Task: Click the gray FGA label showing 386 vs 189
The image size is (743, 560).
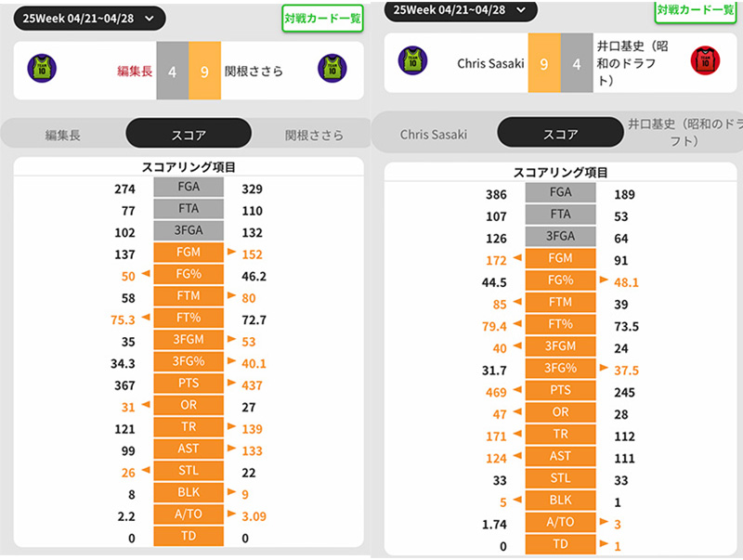Action: (560, 194)
